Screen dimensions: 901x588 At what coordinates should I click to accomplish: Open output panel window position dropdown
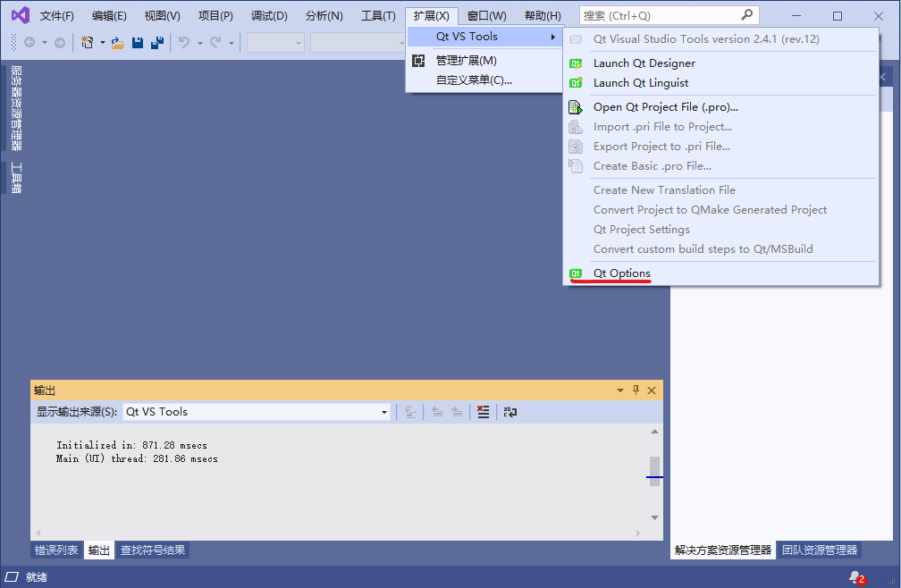point(620,391)
